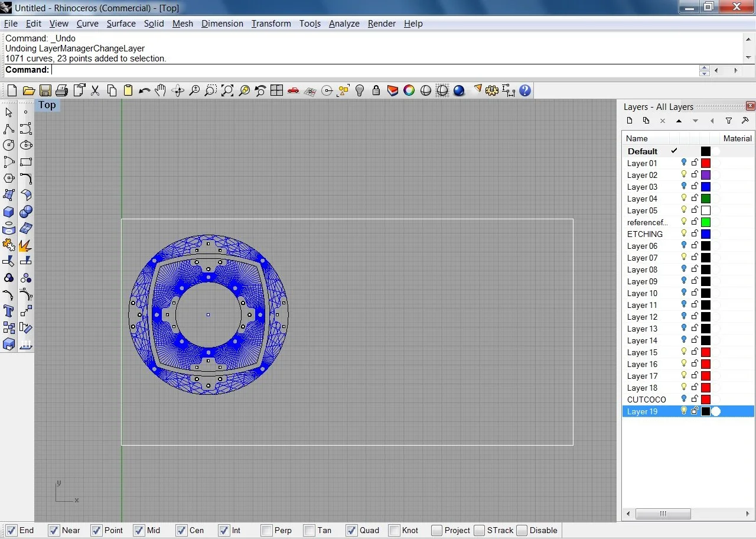Select the CUTCOCO layer row

point(688,400)
